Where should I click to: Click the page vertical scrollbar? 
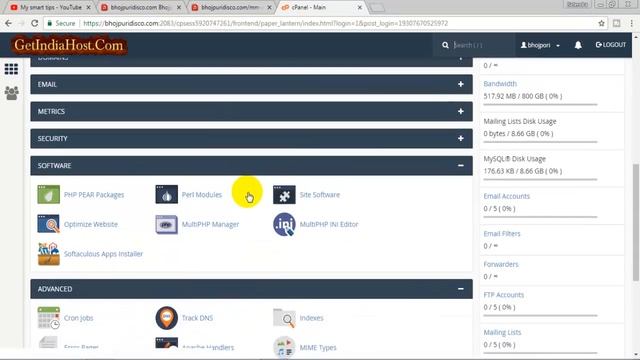(636, 222)
